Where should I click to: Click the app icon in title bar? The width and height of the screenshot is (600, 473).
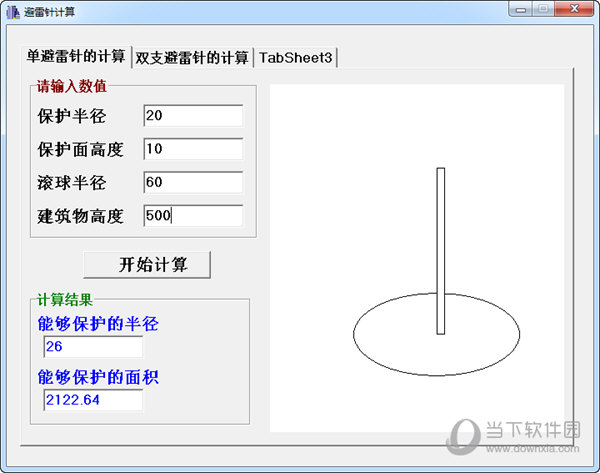point(13,12)
